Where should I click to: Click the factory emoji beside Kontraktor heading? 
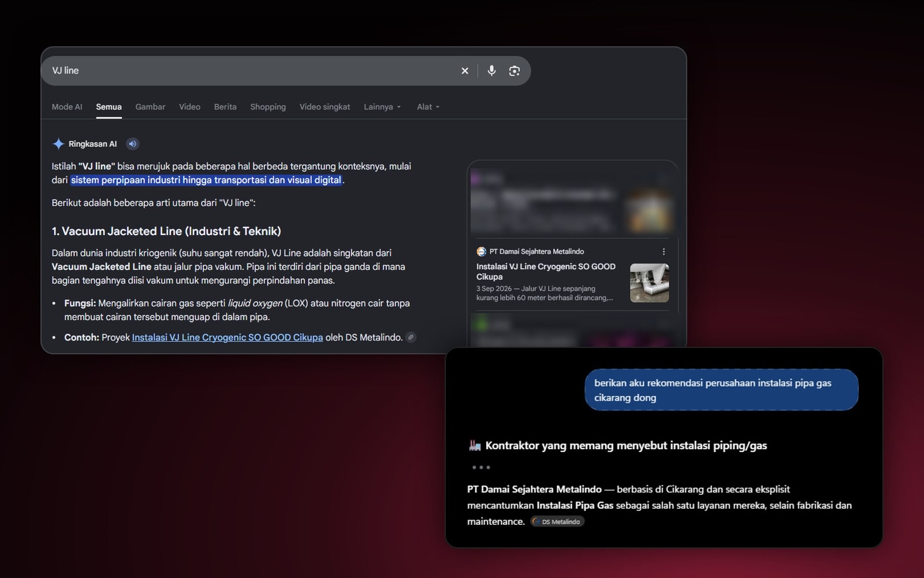point(475,445)
